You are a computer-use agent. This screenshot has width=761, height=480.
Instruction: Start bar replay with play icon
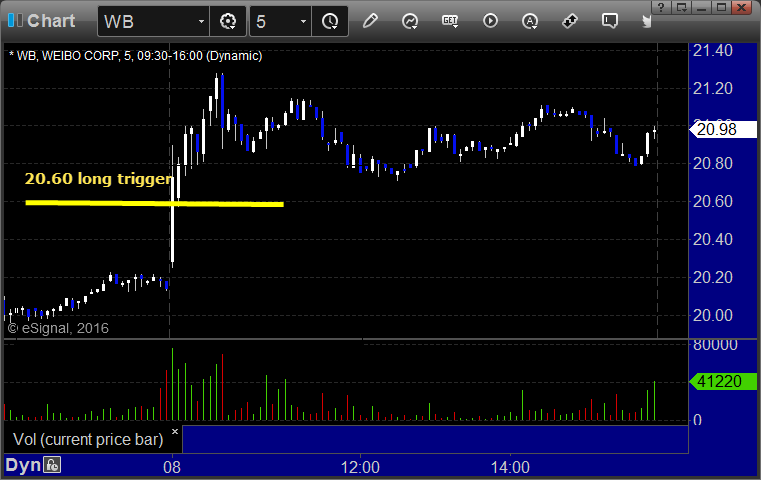click(x=490, y=21)
